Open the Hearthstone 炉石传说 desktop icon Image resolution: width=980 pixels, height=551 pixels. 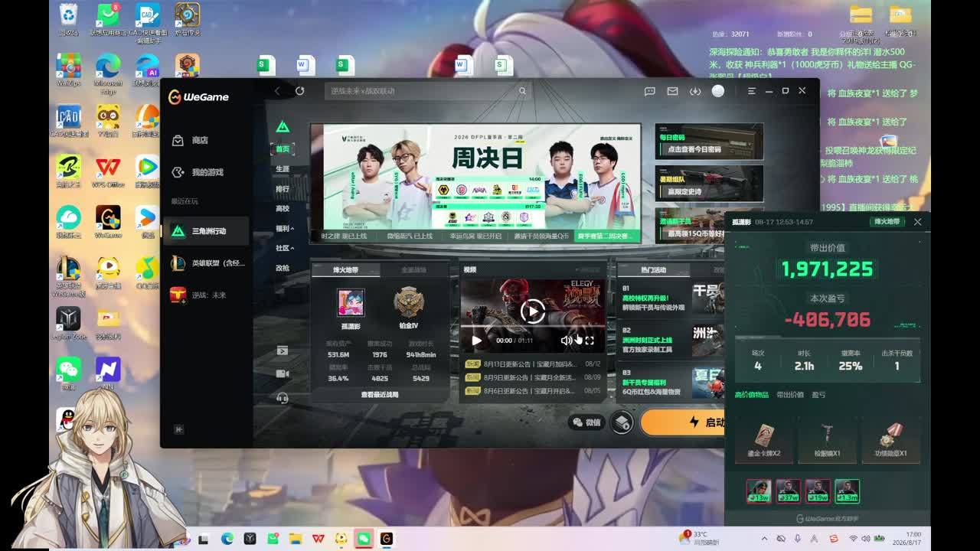187,19
